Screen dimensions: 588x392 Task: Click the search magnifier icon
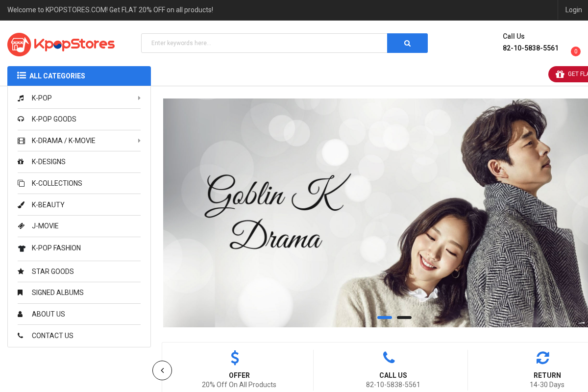click(407, 43)
